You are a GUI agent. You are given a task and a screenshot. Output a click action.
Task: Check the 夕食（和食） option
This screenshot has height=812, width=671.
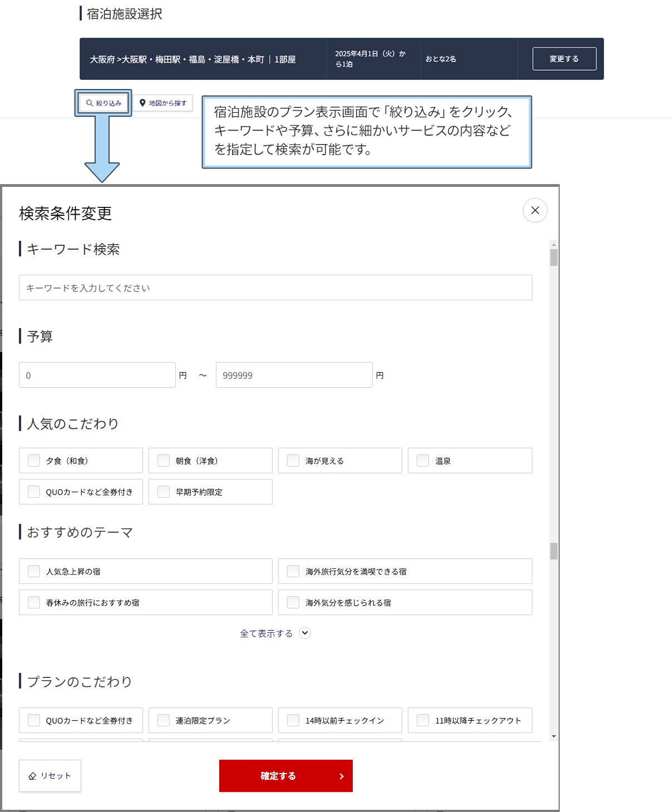(x=34, y=461)
